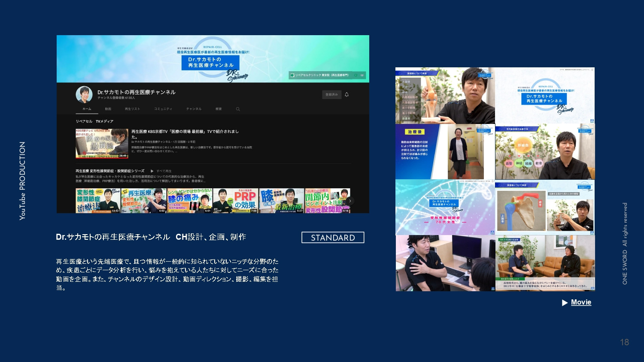Select the 概要 channel tab
This screenshot has height=362, width=644.
pyautogui.click(x=218, y=109)
